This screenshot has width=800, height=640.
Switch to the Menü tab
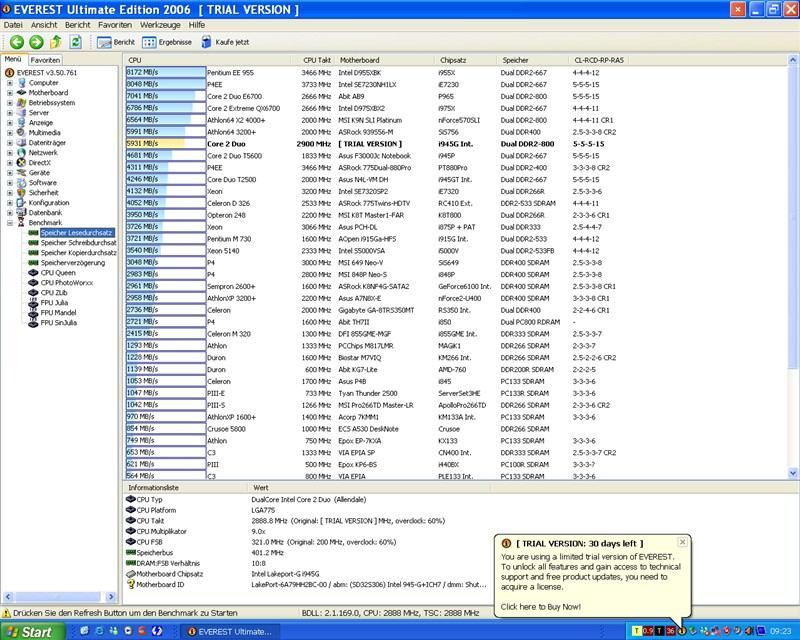tap(13, 59)
